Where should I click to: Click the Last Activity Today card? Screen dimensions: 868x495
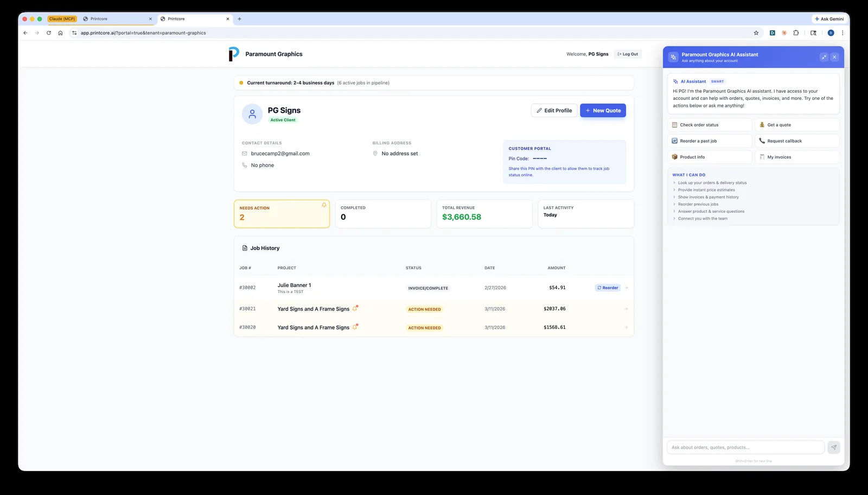[x=586, y=214]
